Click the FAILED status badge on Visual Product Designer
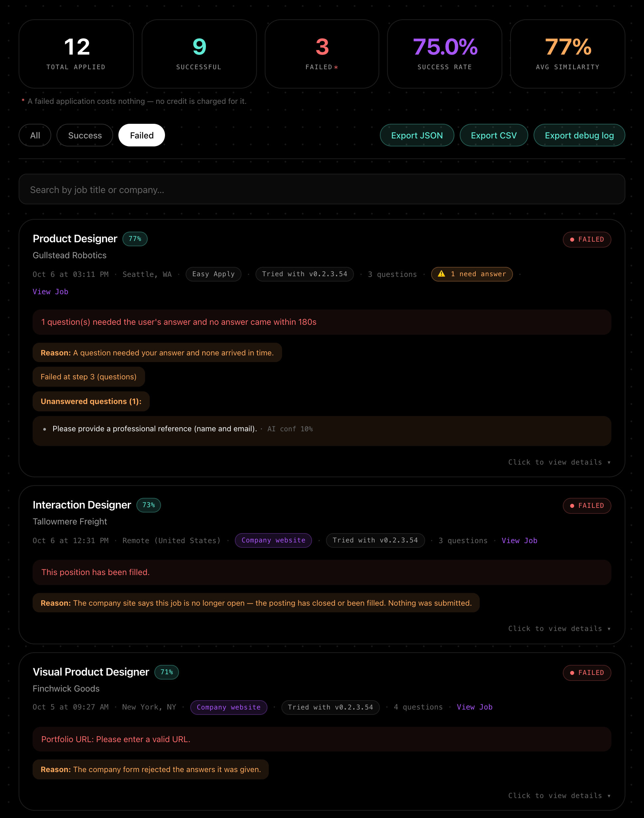The width and height of the screenshot is (644, 818). pyautogui.click(x=587, y=673)
